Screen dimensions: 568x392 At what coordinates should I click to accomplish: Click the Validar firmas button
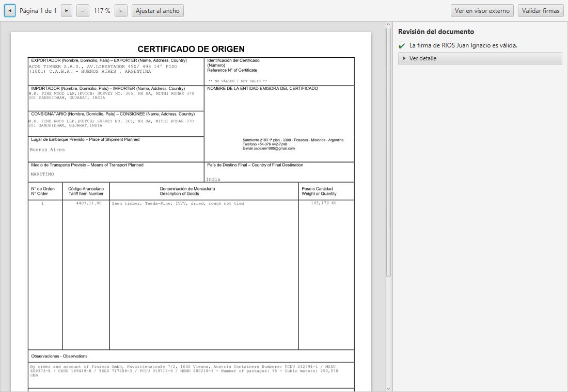[541, 10]
